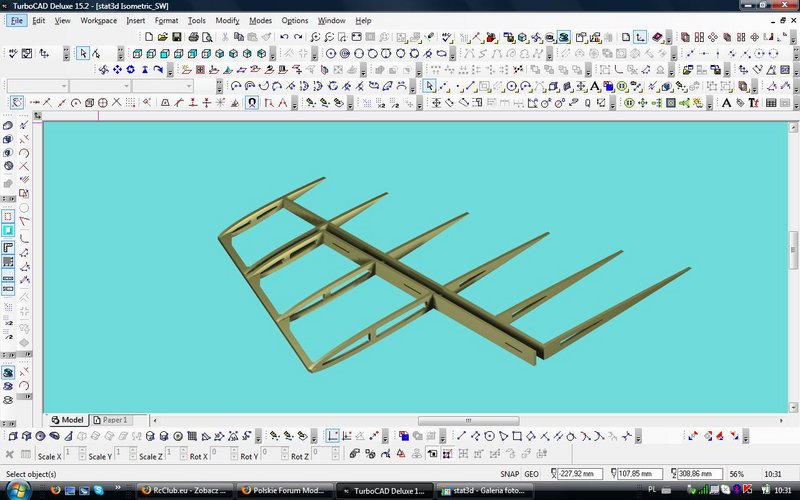Open the Modes menu
Image resolution: width=800 pixels, height=500 pixels.
pyautogui.click(x=260, y=20)
